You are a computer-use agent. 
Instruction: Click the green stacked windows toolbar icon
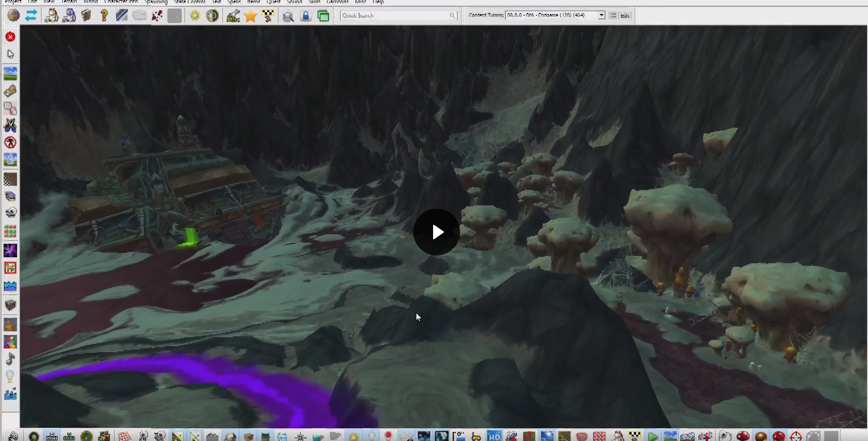323,15
